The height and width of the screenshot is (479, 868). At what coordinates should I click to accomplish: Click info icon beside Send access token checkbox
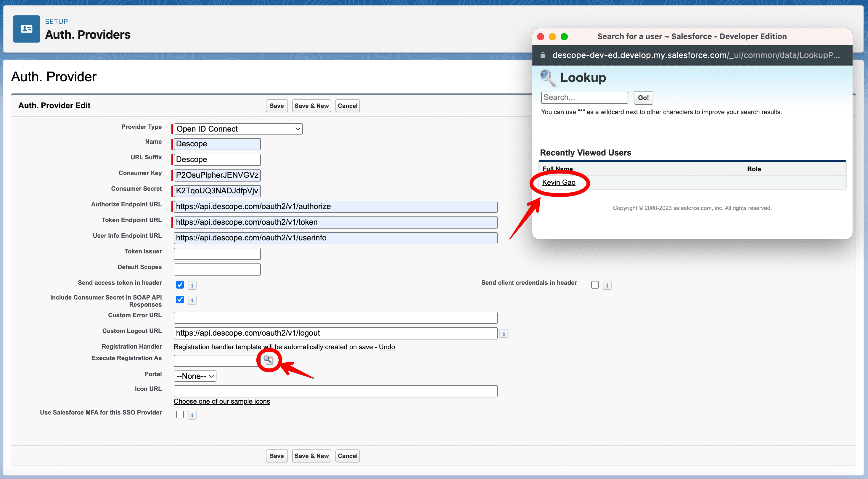coord(192,285)
